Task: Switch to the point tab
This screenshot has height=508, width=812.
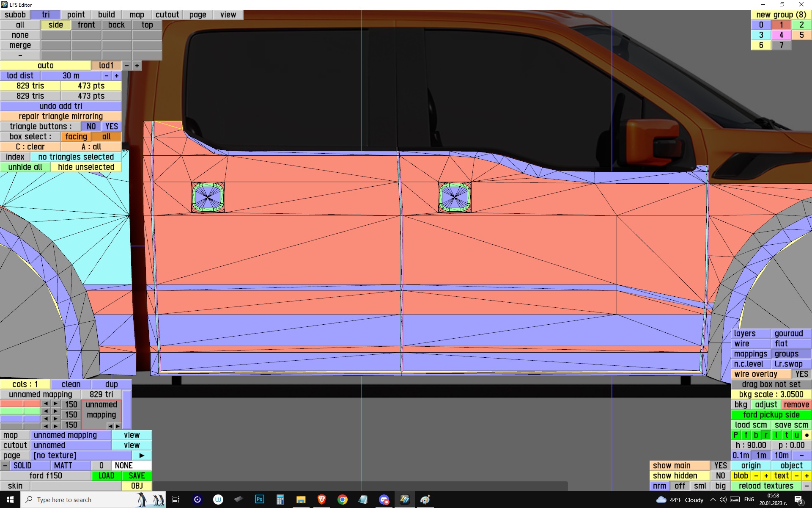Action: pos(76,15)
